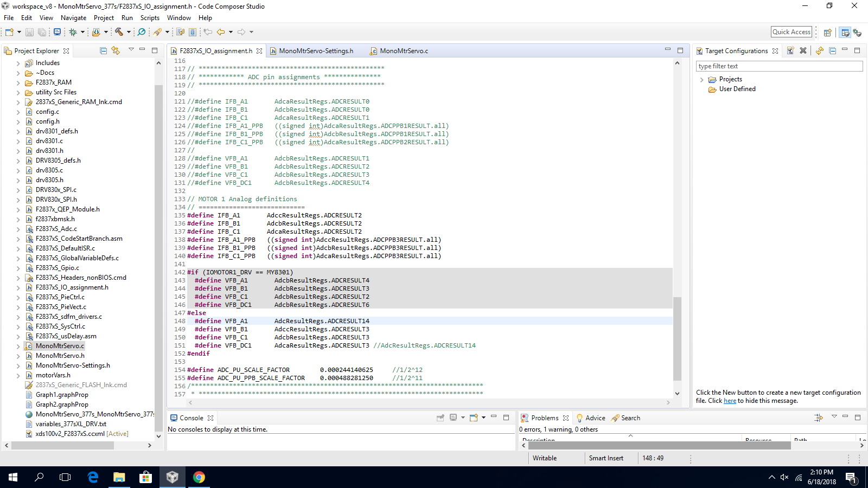Image resolution: width=868 pixels, height=488 pixels.
Task: Click the 'here' link to hide message
Action: pos(730,401)
